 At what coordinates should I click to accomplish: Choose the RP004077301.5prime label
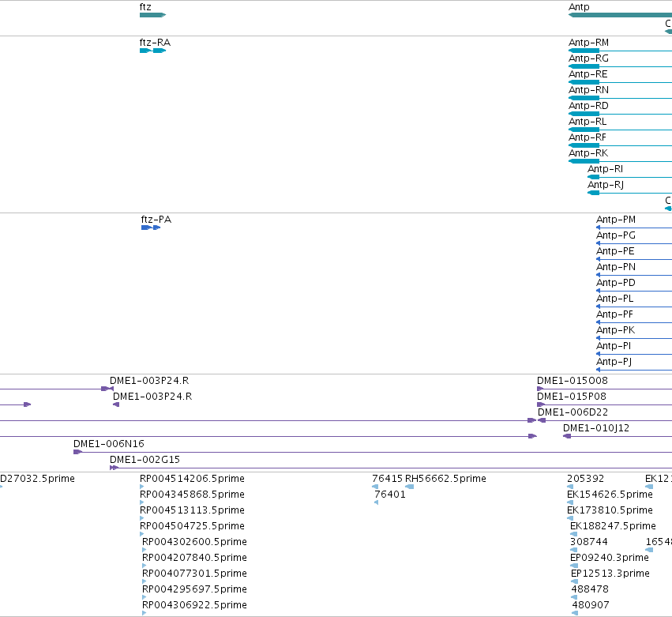tap(194, 574)
